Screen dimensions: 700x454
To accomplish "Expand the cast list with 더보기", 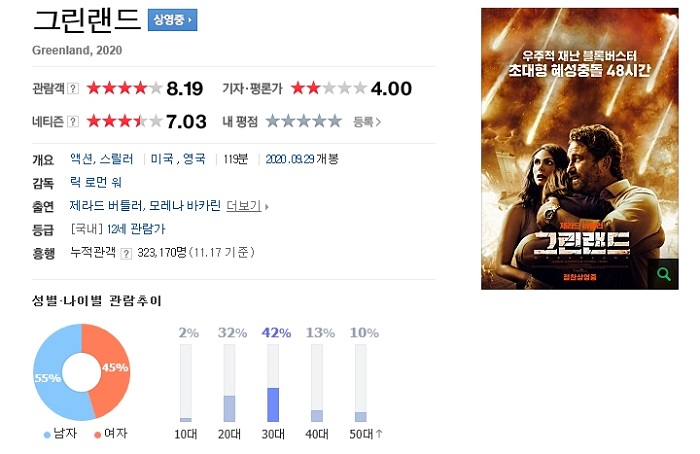I will [247, 206].
